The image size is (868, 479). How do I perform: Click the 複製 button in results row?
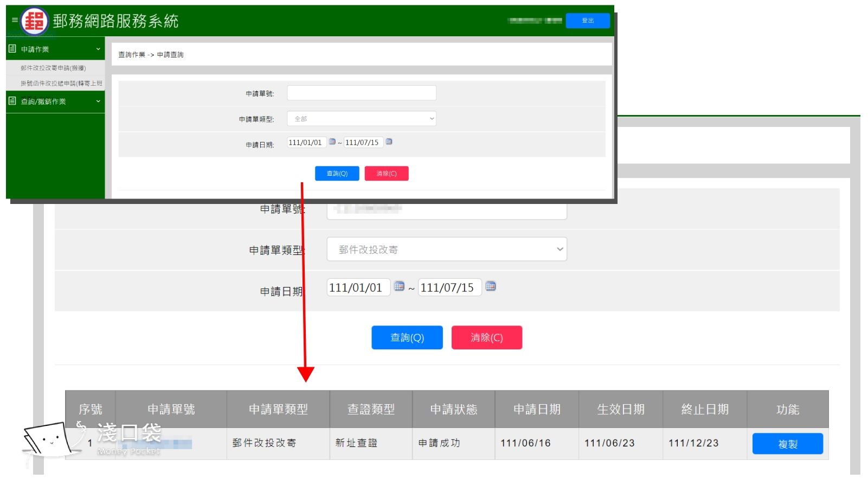[787, 444]
